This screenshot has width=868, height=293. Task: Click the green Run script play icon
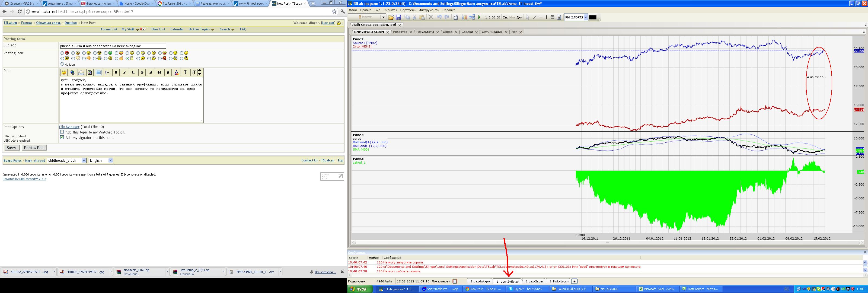tap(479, 17)
